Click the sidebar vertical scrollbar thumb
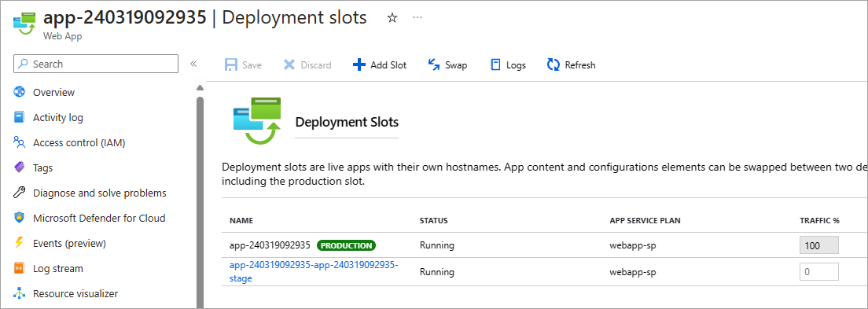868x309 pixels. [200, 202]
